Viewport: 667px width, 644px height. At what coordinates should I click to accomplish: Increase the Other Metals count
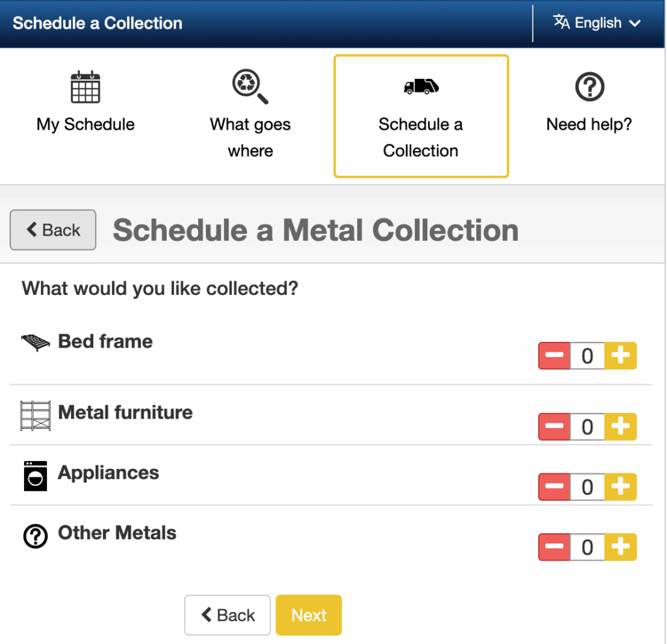tap(620, 547)
